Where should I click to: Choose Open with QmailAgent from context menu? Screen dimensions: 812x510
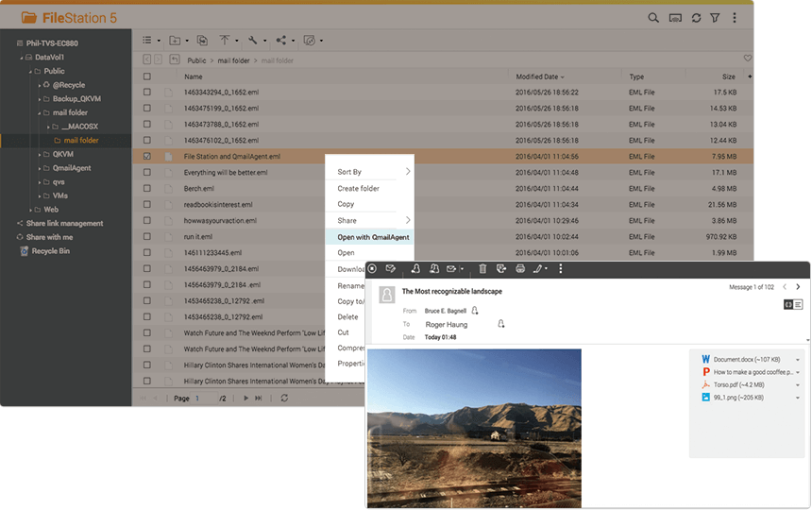[x=373, y=237]
